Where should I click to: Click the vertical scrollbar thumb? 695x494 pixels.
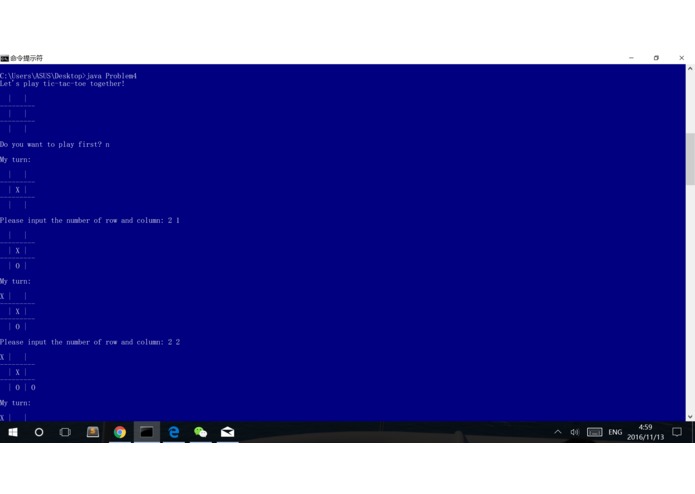pos(690,159)
